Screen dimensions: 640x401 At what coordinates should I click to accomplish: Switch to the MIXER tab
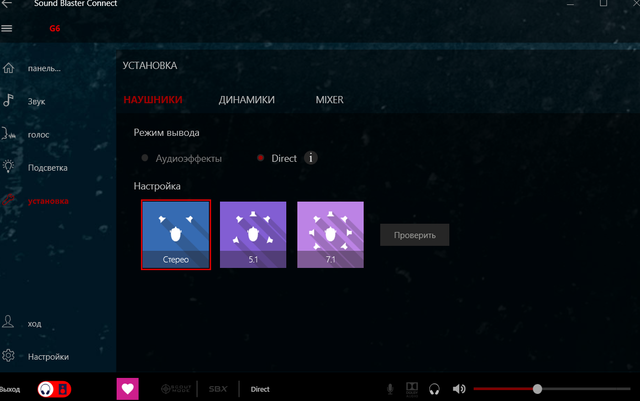(x=329, y=100)
